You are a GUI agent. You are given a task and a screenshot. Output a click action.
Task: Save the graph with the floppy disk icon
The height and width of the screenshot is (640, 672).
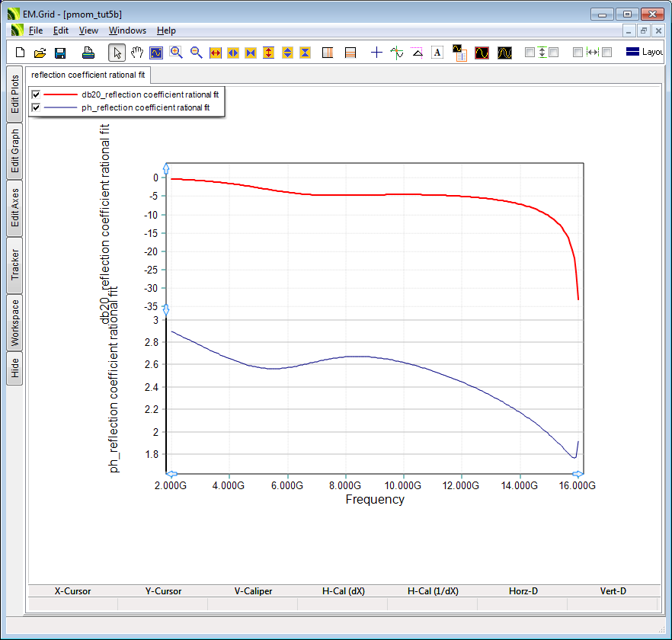click(x=60, y=53)
